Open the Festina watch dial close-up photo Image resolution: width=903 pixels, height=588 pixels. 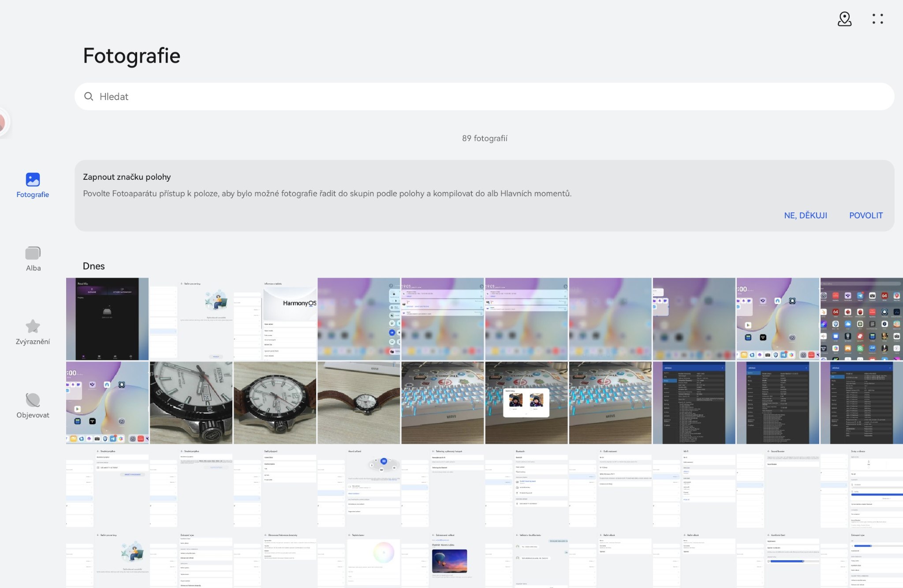191,402
